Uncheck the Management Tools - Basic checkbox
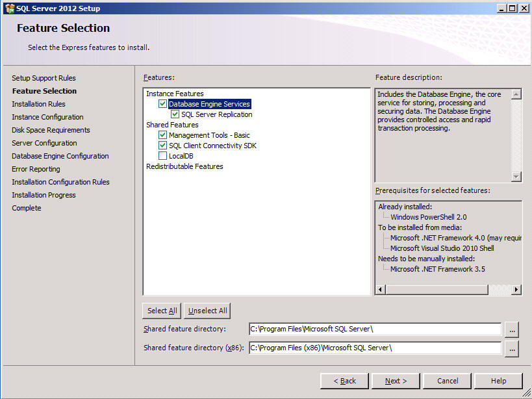This screenshot has height=399, width=532. [x=162, y=135]
